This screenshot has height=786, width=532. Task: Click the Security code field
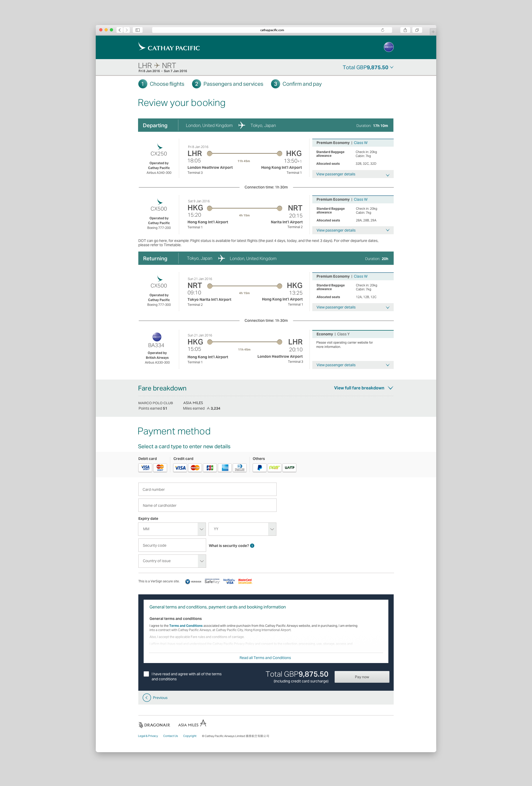pos(172,545)
